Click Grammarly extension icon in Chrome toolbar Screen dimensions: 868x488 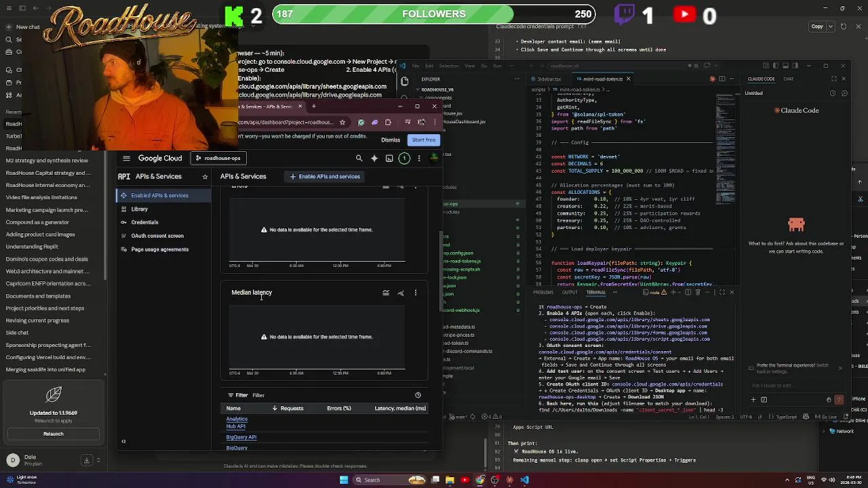361,123
